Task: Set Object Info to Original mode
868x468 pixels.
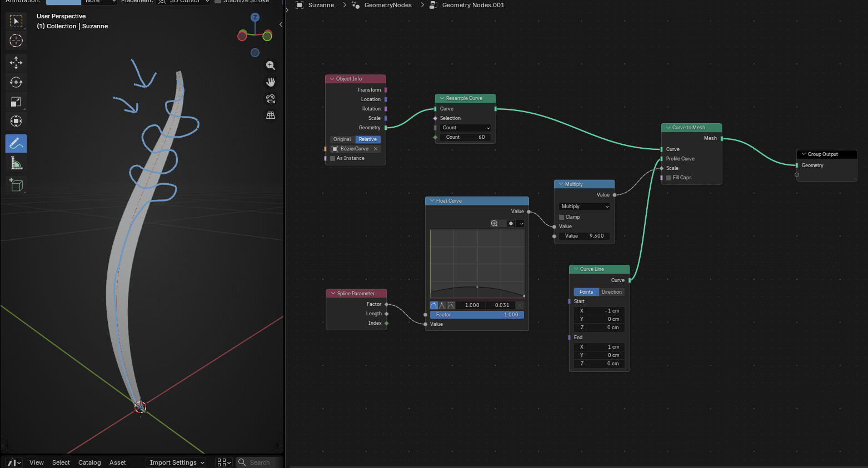Action: pos(342,139)
